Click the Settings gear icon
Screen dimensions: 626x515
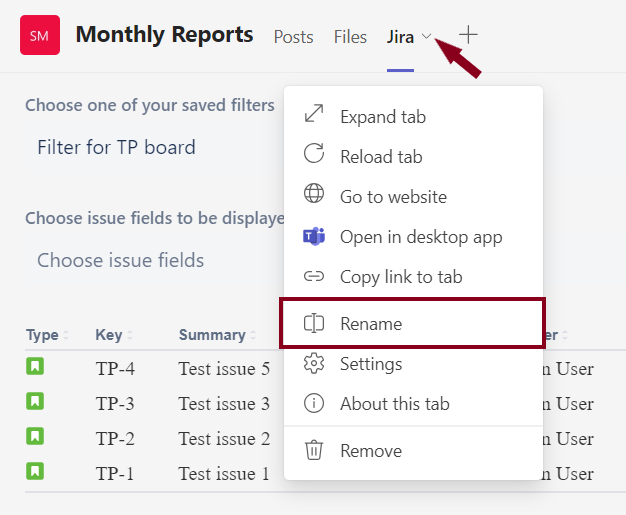(x=314, y=364)
